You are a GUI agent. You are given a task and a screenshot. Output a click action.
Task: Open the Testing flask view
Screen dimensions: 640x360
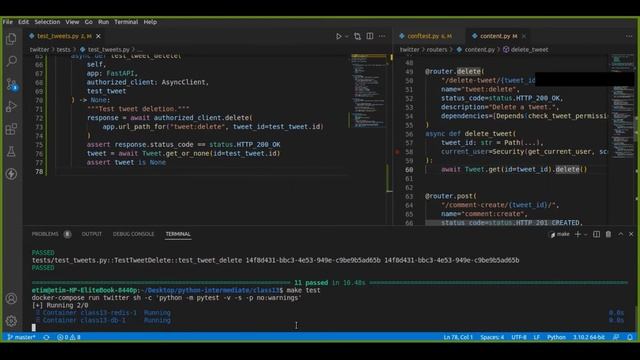coord(11,151)
